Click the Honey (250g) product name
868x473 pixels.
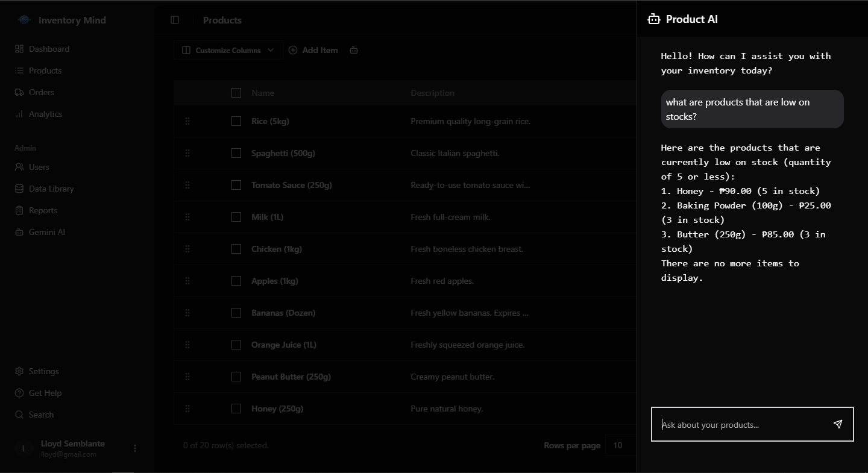pos(277,409)
